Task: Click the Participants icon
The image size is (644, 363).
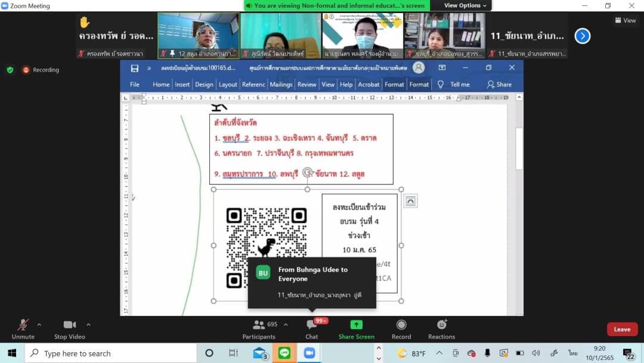Action: (x=258, y=325)
